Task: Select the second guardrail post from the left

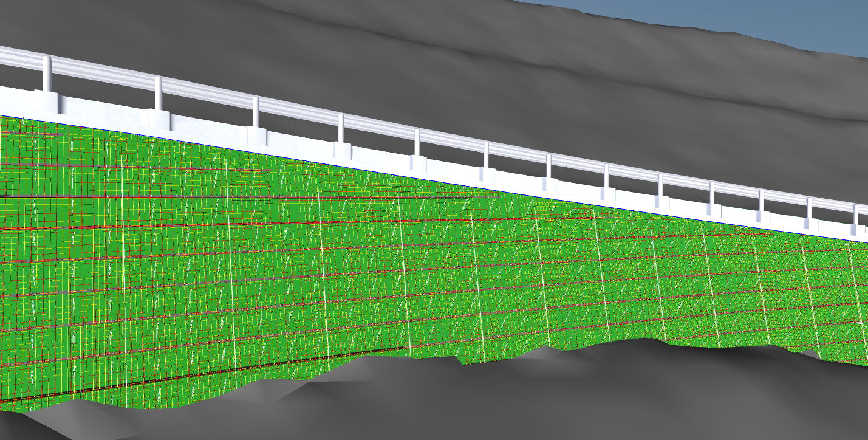Action: tap(158, 93)
